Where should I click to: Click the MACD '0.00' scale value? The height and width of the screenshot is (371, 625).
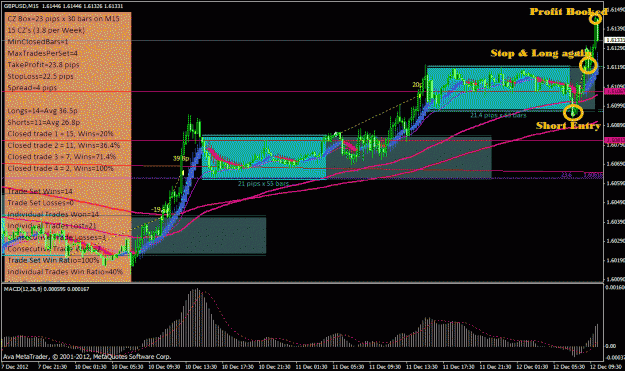click(611, 346)
